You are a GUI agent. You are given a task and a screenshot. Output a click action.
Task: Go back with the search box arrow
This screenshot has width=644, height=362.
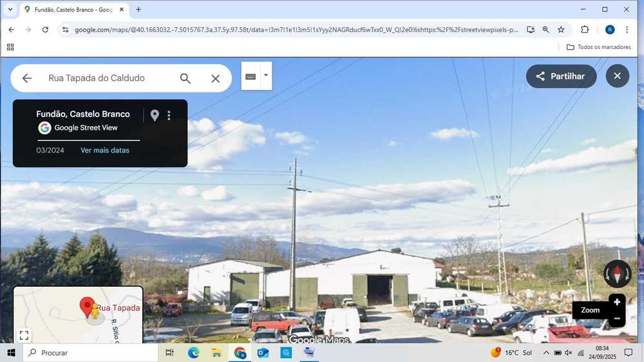tap(26, 78)
